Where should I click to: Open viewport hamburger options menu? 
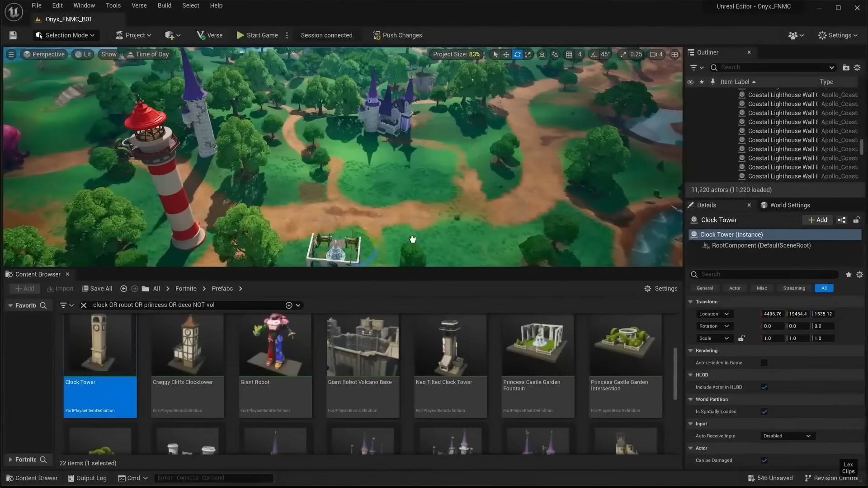point(11,54)
